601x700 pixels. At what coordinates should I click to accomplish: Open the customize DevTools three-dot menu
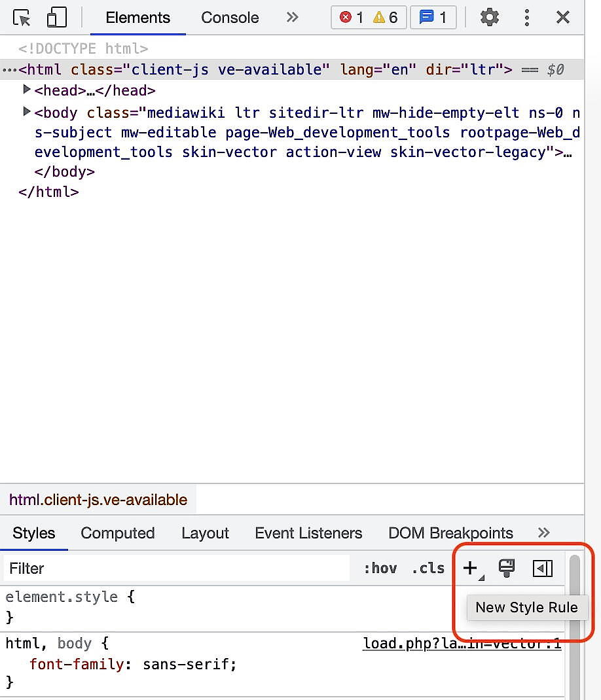pos(527,18)
